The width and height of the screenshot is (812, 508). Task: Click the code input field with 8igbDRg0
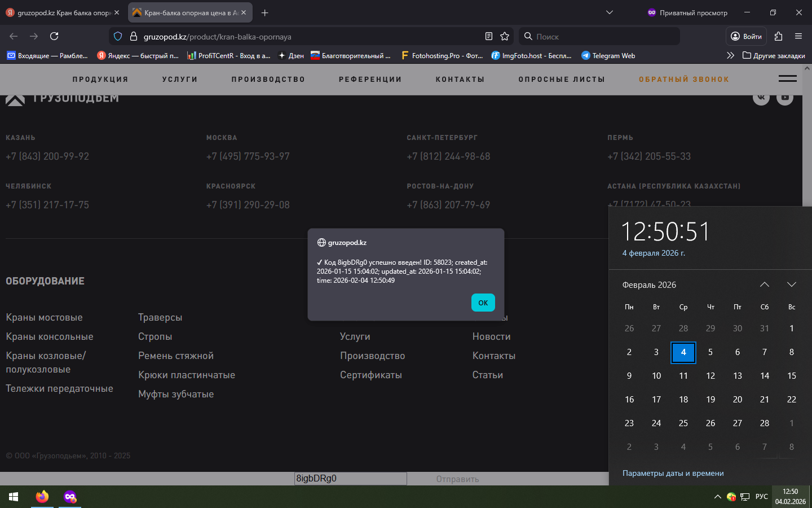coord(350,479)
